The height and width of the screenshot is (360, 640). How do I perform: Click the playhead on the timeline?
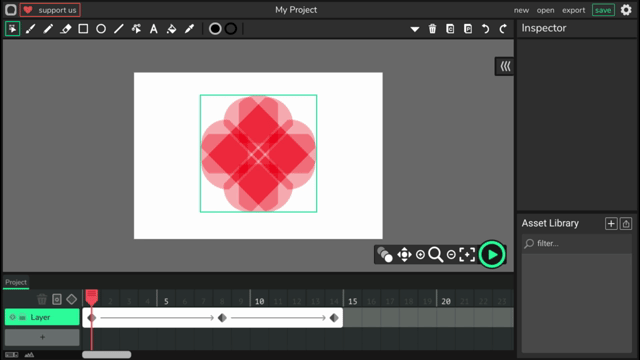point(91,297)
